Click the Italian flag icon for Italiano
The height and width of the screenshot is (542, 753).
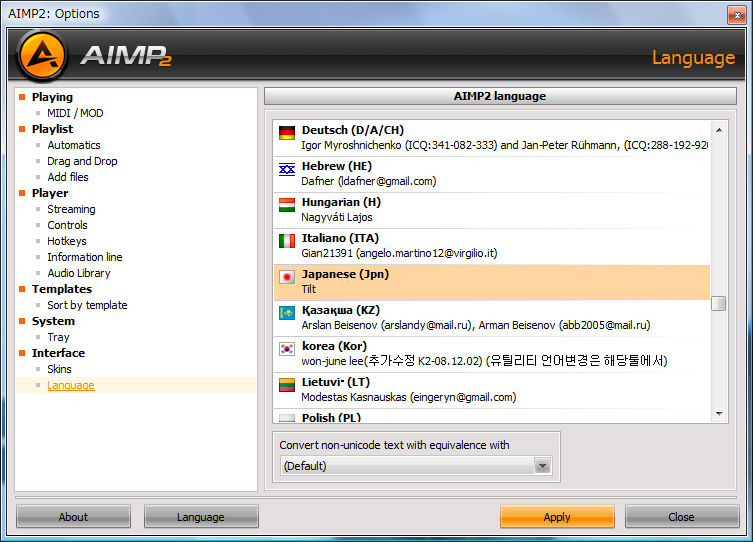coord(287,241)
